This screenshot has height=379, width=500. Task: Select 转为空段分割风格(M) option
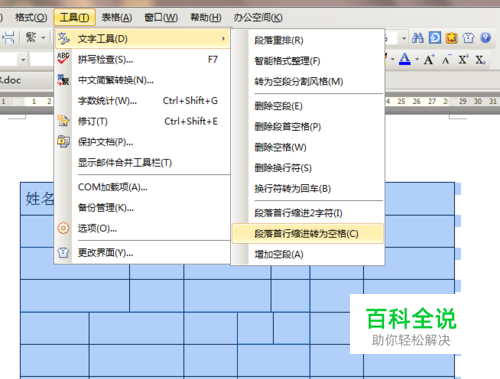(x=308, y=82)
